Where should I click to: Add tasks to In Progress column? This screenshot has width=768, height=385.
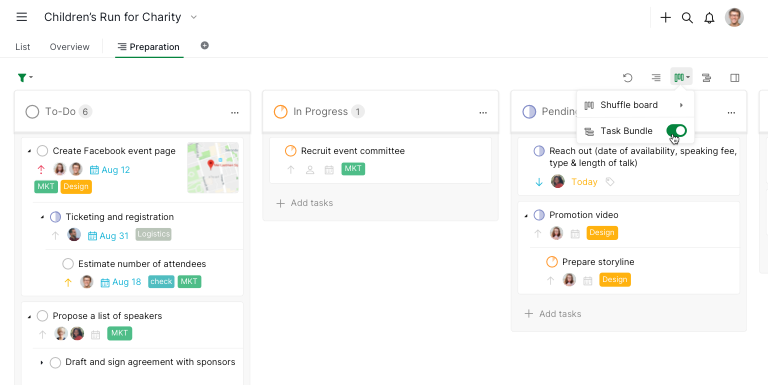click(x=305, y=203)
